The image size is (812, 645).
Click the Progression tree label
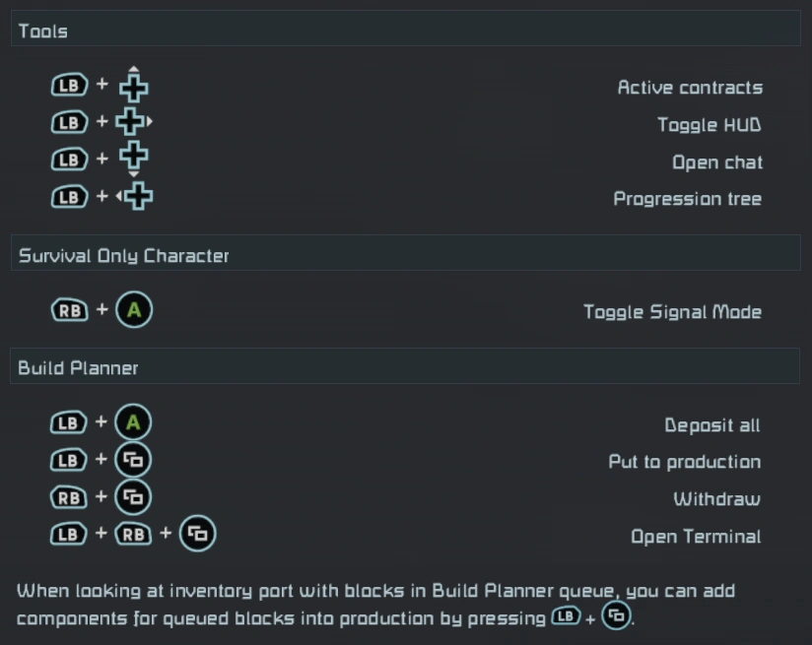[687, 199]
